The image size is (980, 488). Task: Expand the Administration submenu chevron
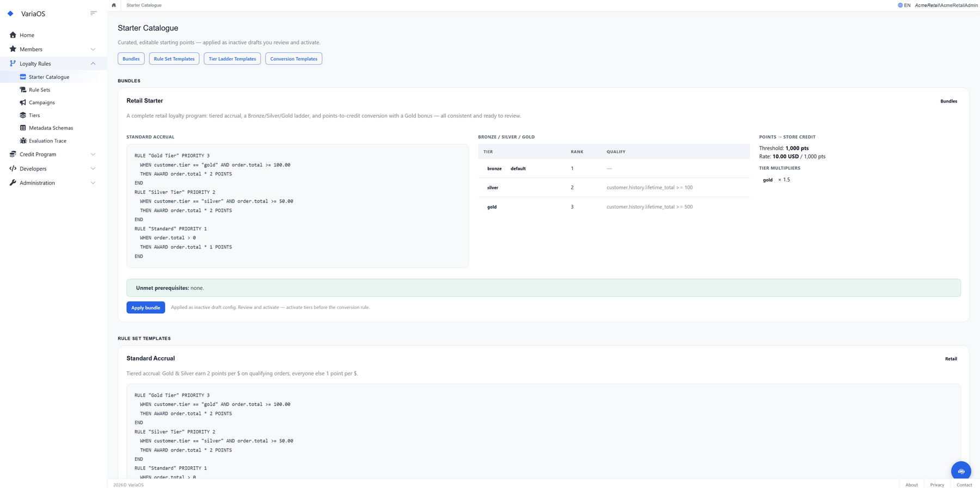tap(93, 183)
